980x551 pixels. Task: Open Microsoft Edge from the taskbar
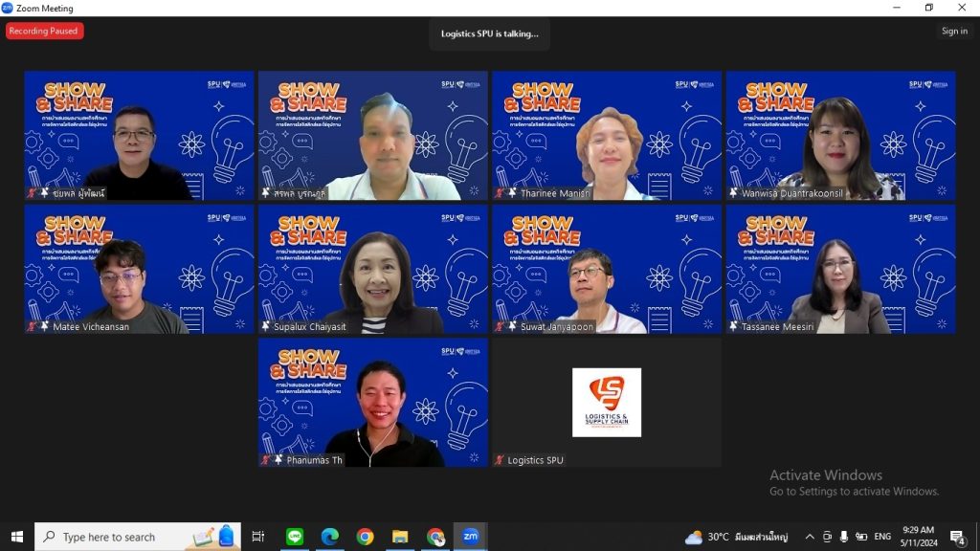329,537
